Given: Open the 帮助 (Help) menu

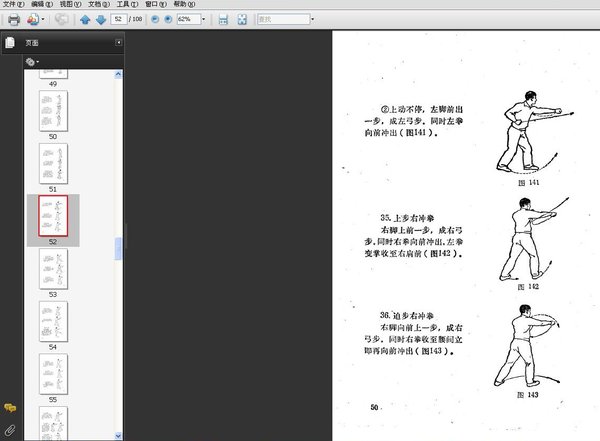Looking at the screenshot, I should (184, 4).
